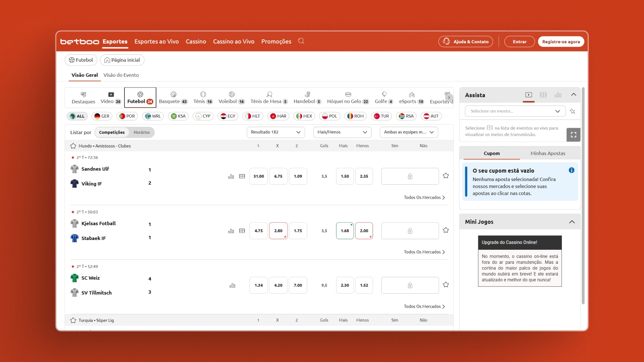
Task: Open the Ambas as equipes dropdown
Action: [409, 132]
